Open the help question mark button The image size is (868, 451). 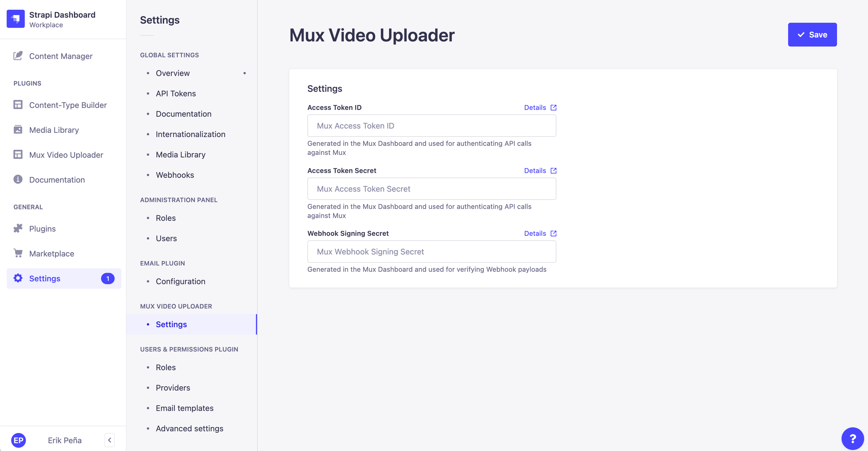tap(852, 439)
